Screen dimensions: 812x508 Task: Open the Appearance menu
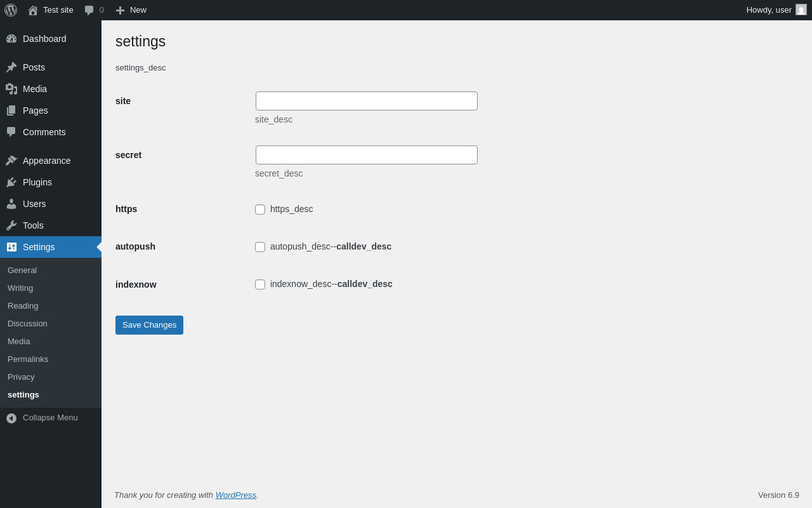coord(46,161)
